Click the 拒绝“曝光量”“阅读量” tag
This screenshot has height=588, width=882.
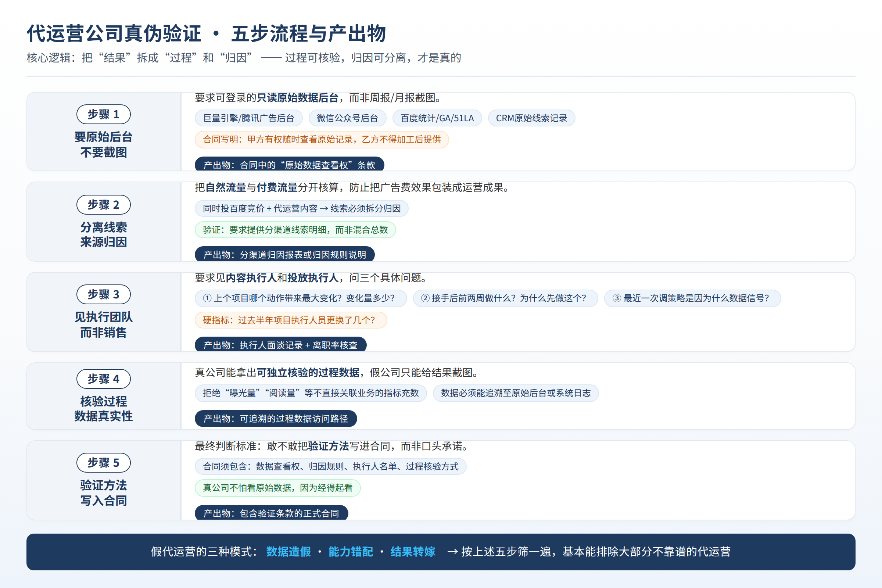pos(311,393)
